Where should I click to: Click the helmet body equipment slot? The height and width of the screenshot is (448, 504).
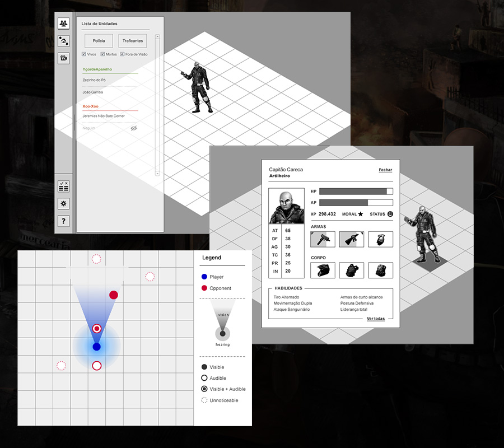coord(322,270)
